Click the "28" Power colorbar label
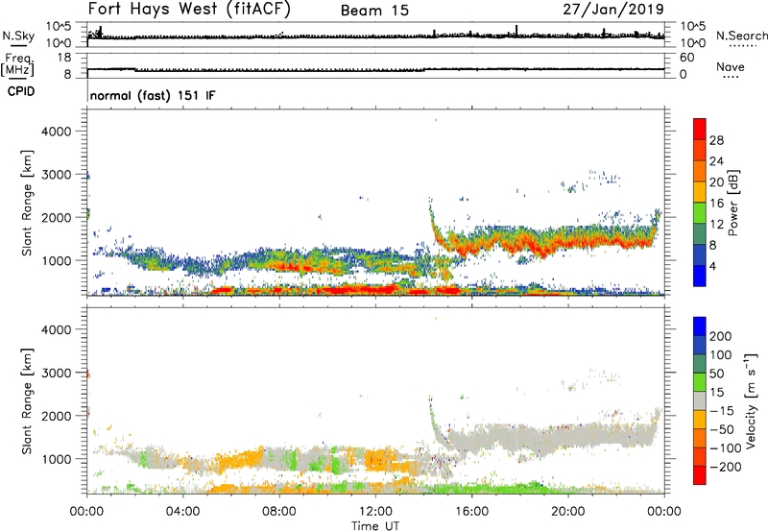768x532 pixels. 716,140
